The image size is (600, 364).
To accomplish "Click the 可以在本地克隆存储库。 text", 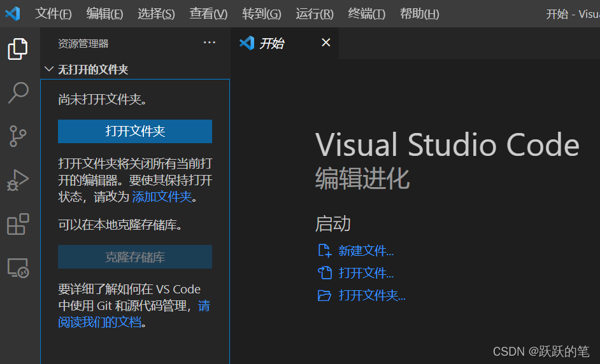I will point(120,225).
